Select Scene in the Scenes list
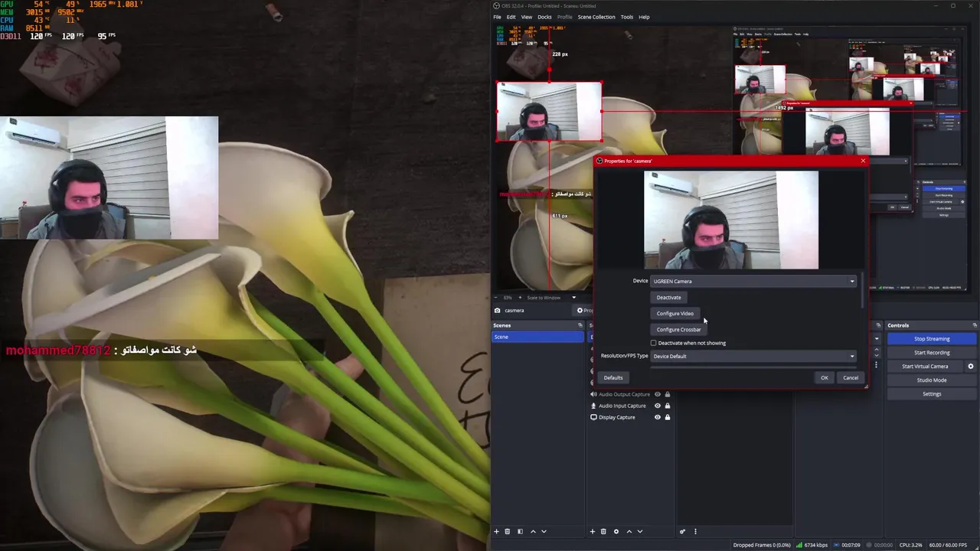The width and height of the screenshot is (980, 551). click(x=537, y=337)
